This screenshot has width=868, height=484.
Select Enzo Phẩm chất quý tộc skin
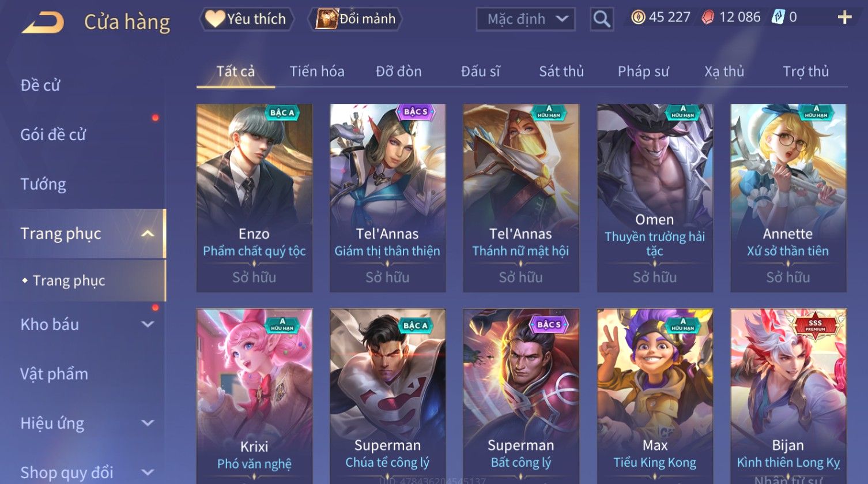coord(254,198)
